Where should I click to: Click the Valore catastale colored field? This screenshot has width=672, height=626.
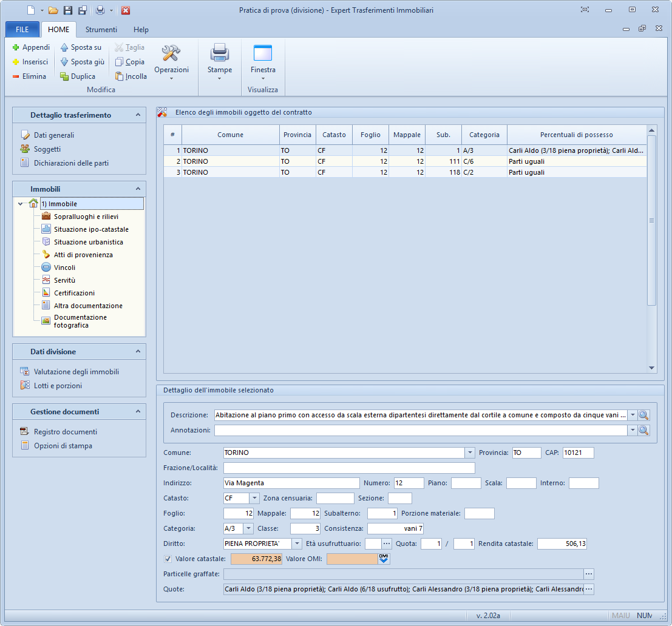256,559
